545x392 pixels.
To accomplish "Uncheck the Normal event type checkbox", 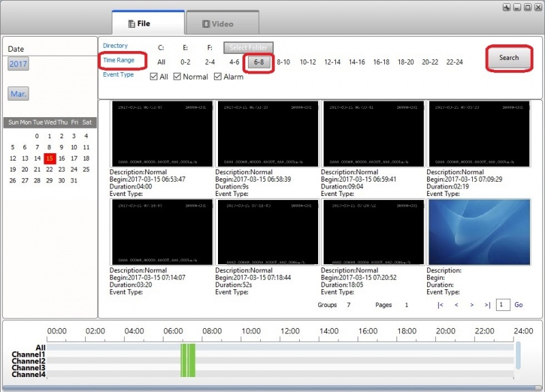I will [x=178, y=76].
